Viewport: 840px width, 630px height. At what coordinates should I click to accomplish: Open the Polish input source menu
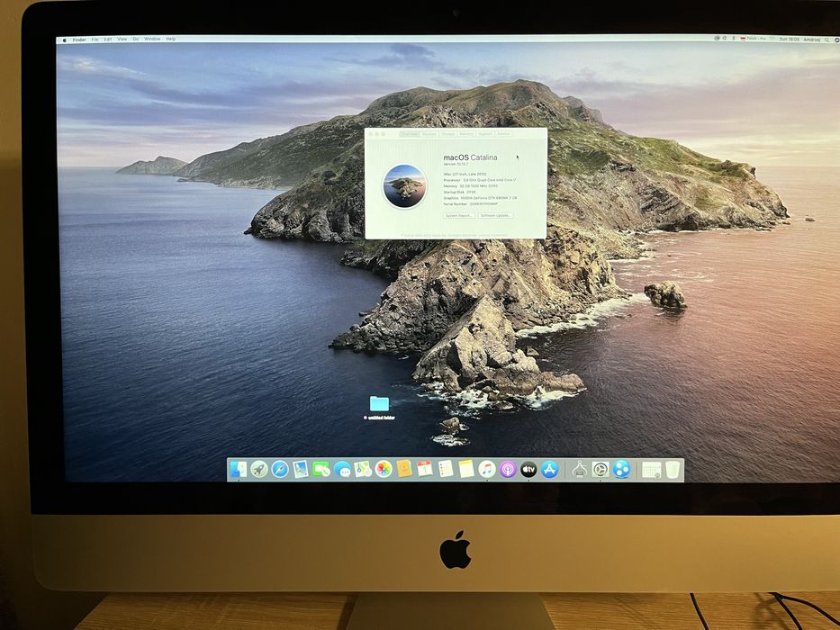753,39
